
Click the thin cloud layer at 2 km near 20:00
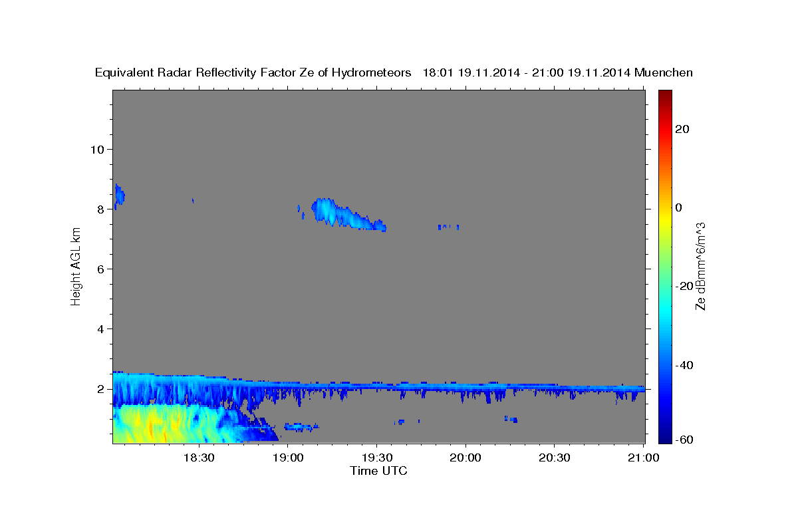coord(465,386)
